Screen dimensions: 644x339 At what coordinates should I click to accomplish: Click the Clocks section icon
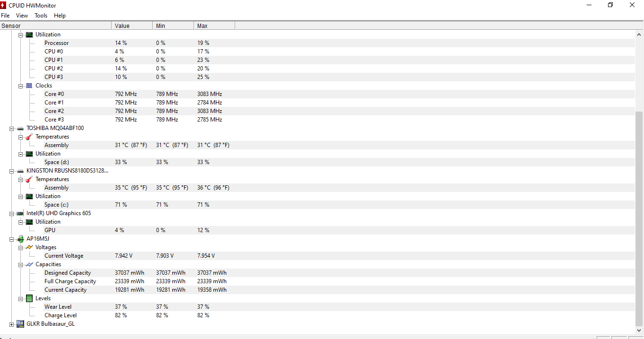pos(29,86)
